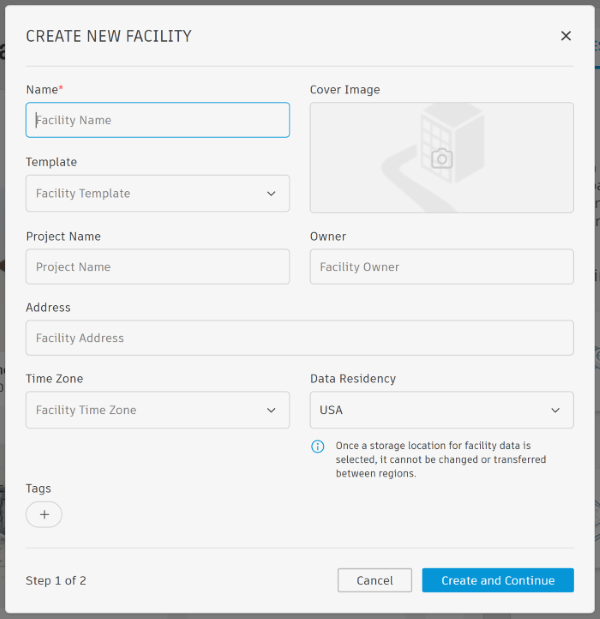Screen dimensions: 600x619
Task: Click the "Step 1 of 2" indicator
Action: pos(56,581)
